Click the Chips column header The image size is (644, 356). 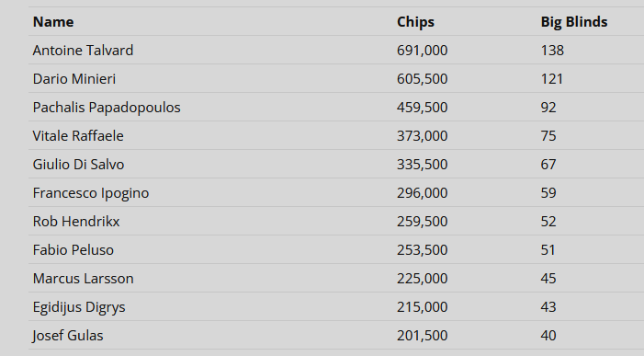[415, 22]
